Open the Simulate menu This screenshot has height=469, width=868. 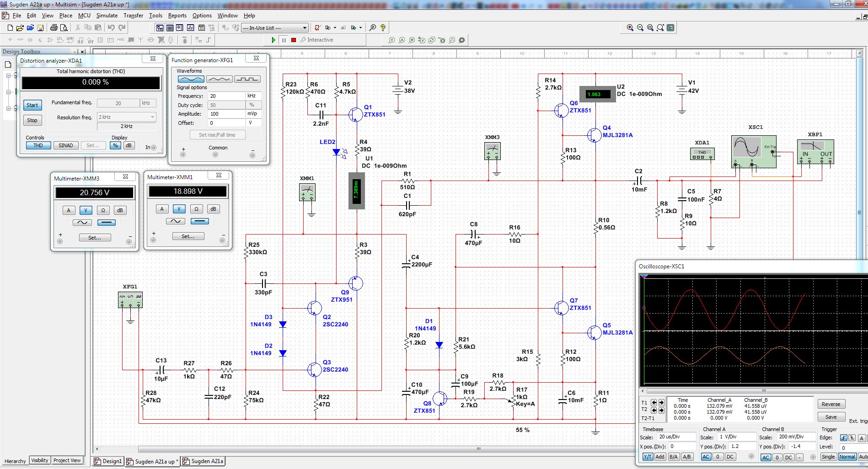tap(107, 16)
